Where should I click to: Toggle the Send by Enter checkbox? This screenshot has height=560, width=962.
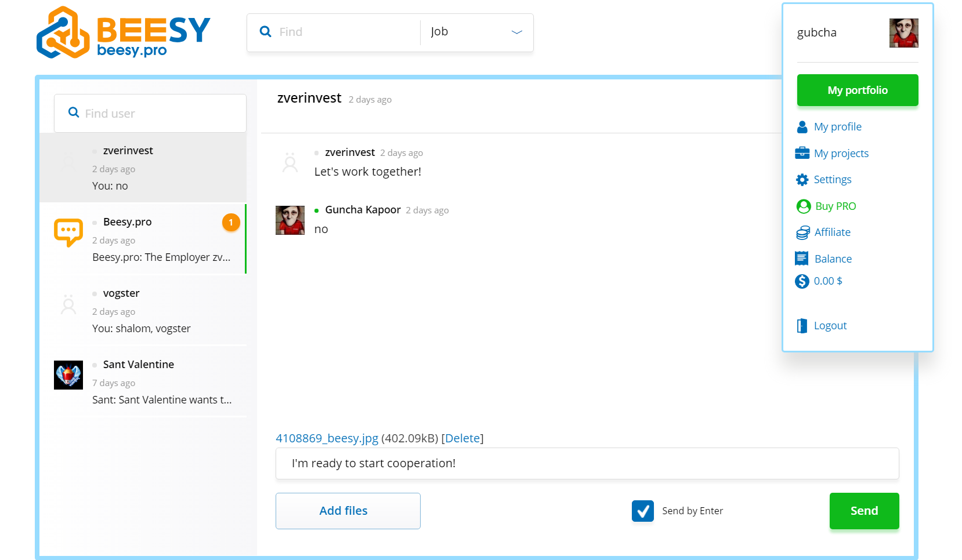click(643, 511)
